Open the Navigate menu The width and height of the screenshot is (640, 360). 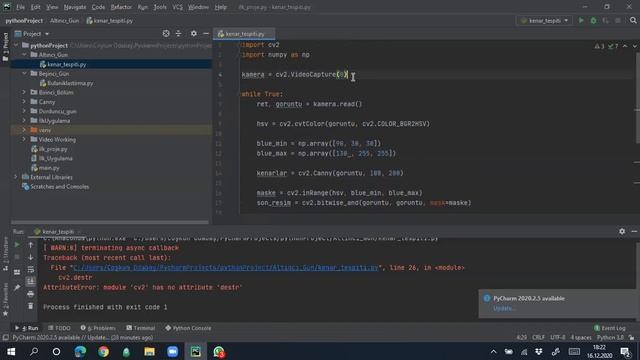pos(75,7)
